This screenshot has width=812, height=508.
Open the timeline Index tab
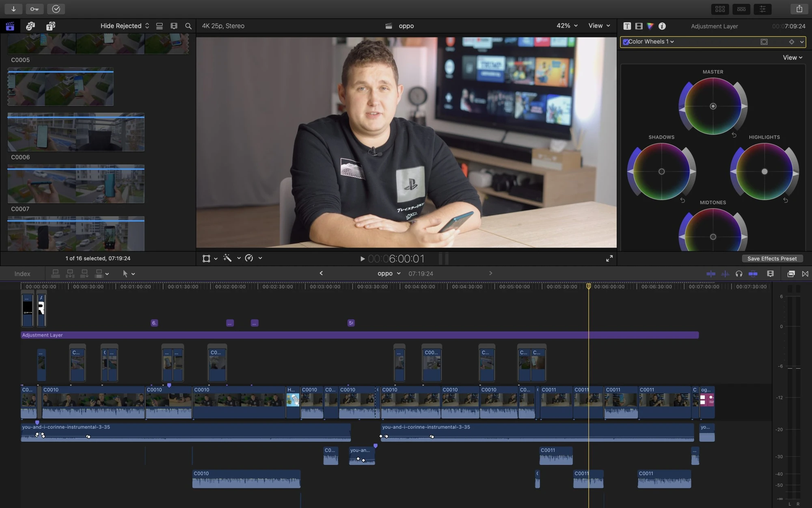pyautogui.click(x=22, y=274)
